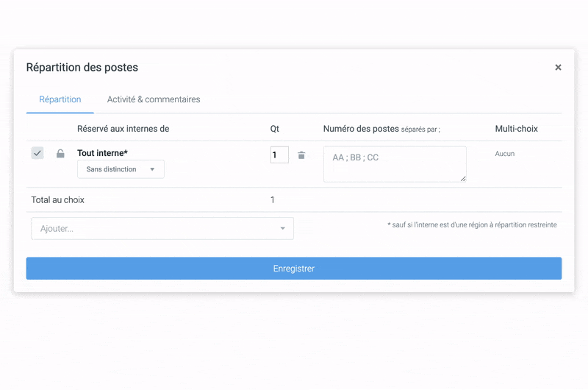Click the Tout interne* row label

click(x=102, y=153)
